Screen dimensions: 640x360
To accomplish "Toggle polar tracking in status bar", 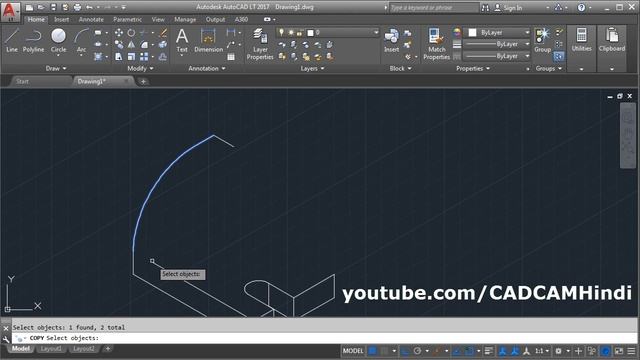I will click(x=417, y=351).
